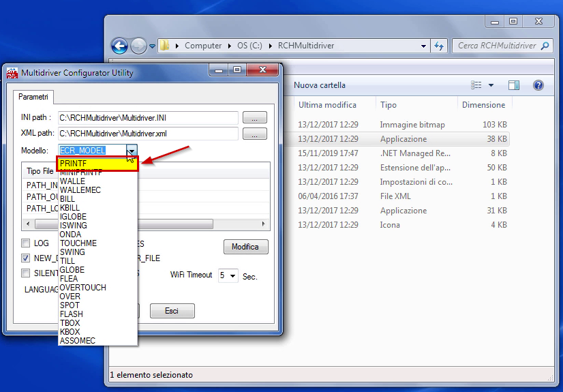Select GLOBE model entry
This screenshot has width=563, height=392.
click(97, 269)
